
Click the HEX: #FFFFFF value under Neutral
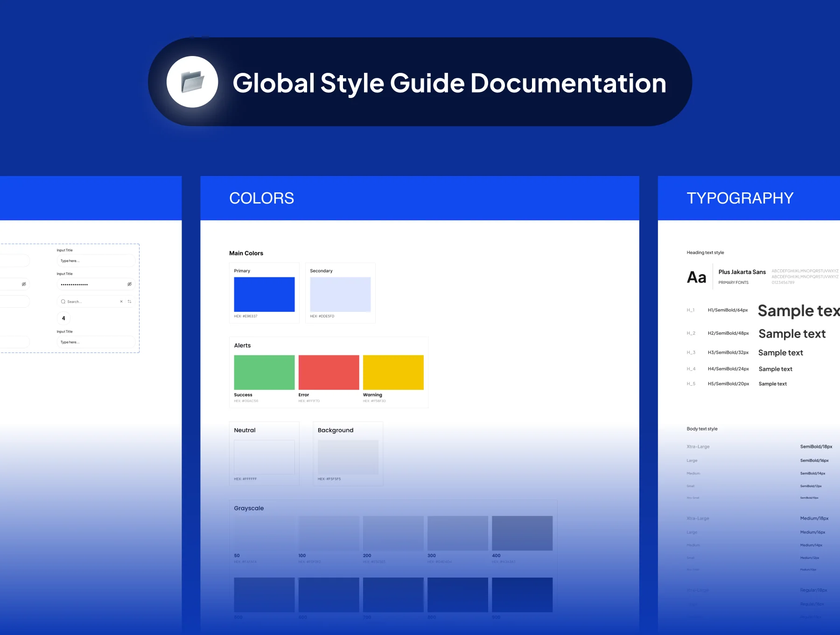245,479
